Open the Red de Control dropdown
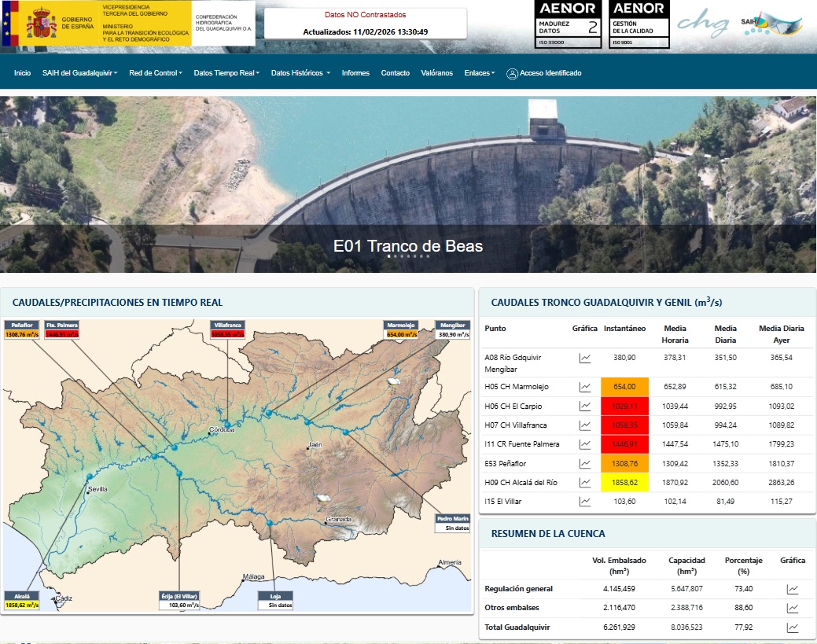This screenshot has height=644, width=817. point(155,73)
